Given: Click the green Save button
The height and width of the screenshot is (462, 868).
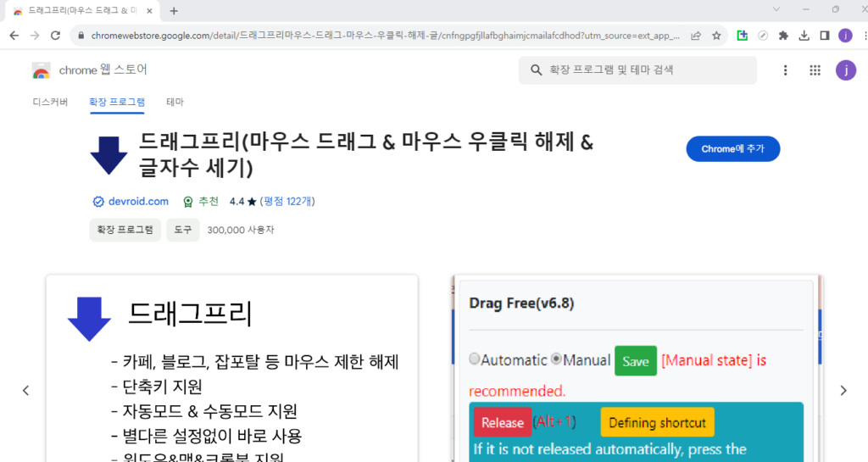Looking at the screenshot, I should click(636, 361).
